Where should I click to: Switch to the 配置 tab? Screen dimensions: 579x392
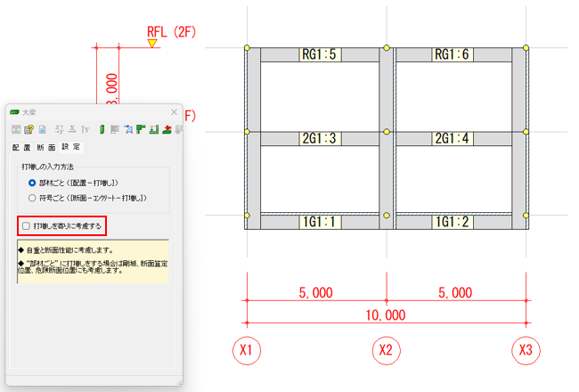coord(21,147)
